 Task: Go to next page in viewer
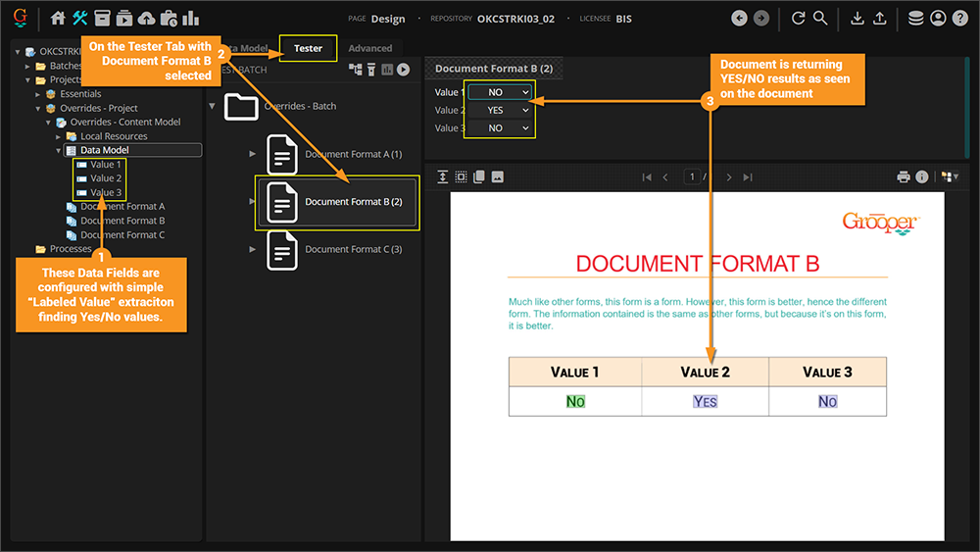(x=729, y=176)
